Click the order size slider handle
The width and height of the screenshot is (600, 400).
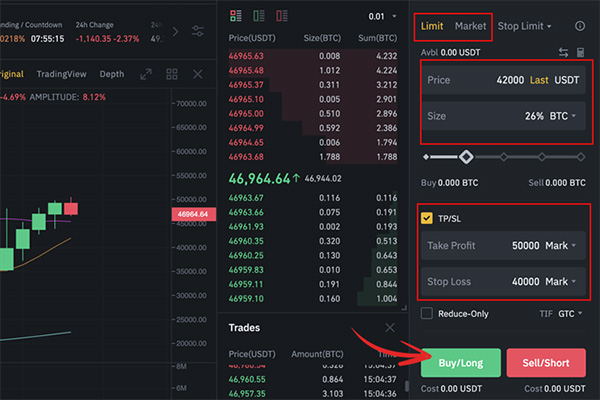click(x=465, y=157)
